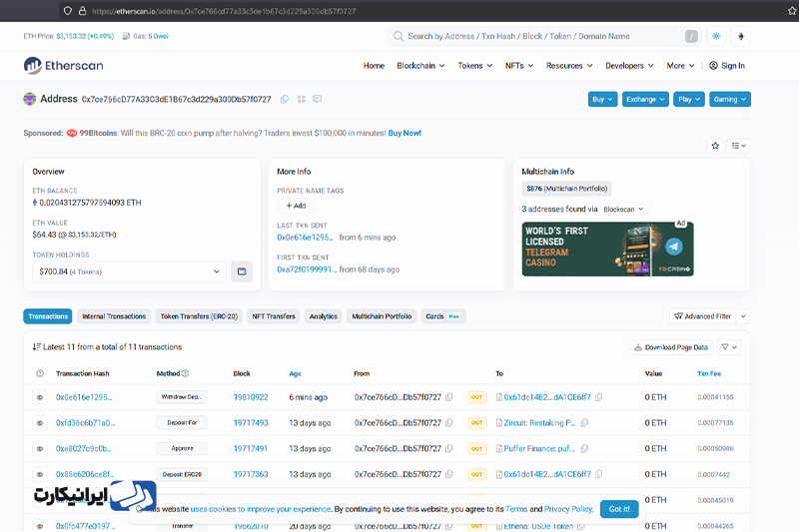Switch to NFT Transfers tab

(274, 316)
